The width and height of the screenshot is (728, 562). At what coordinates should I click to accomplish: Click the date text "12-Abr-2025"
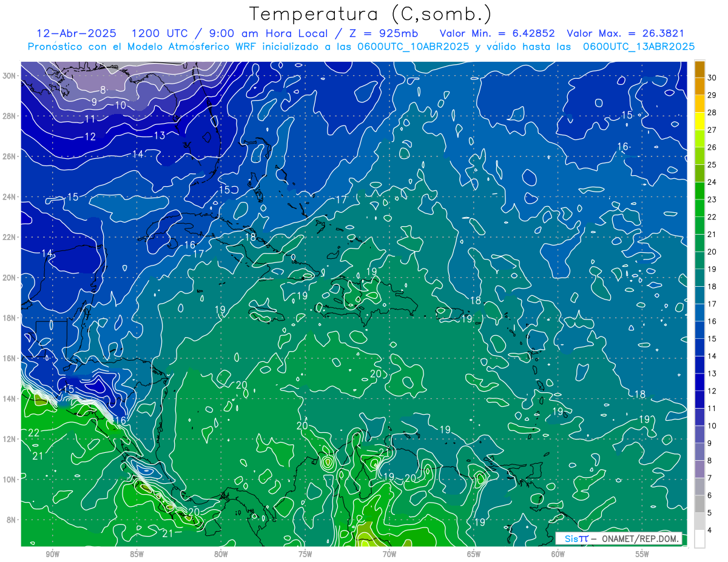[77, 33]
